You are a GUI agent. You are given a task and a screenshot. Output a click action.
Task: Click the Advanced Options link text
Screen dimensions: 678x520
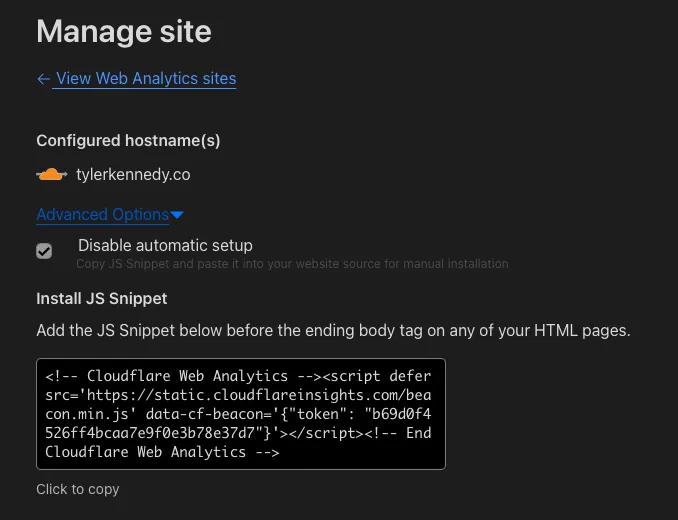[102, 214]
